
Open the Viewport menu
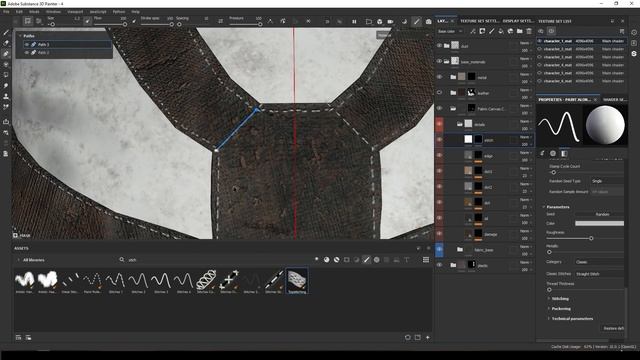(x=75, y=12)
